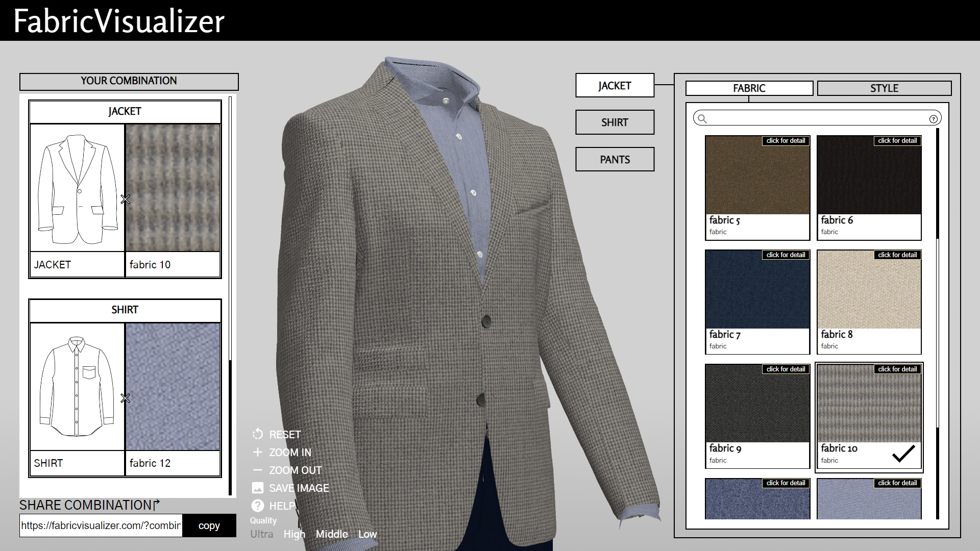
Task: Open fabric 8 click for detail
Action: click(x=897, y=255)
